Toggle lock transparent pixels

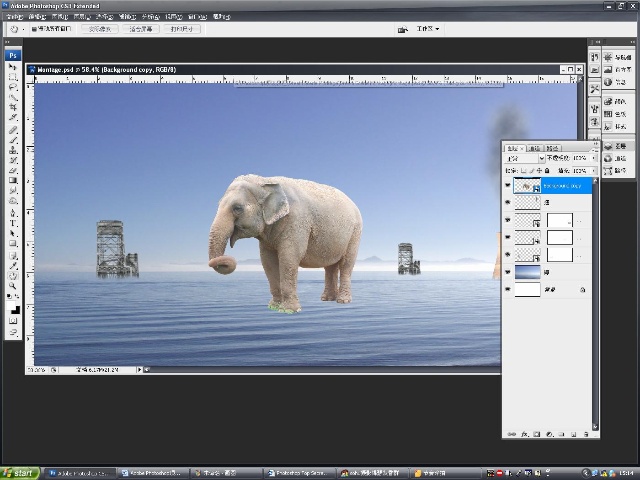click(x=524, y=171)
